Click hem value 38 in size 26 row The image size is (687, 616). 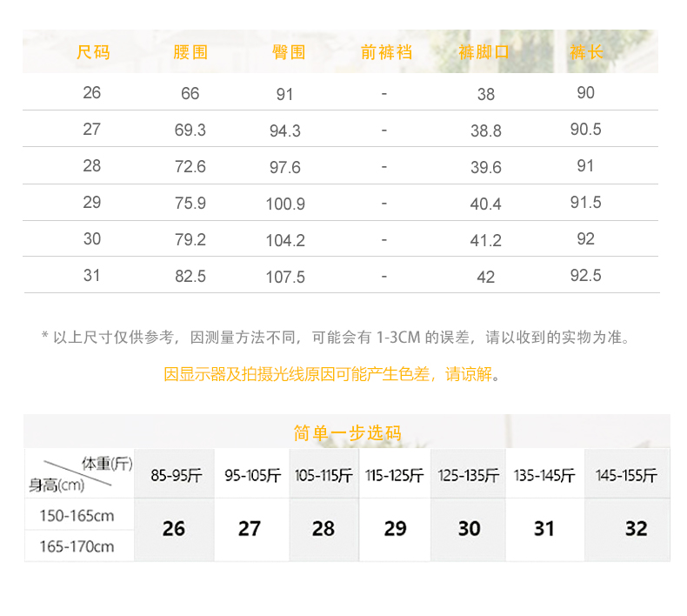point(486,95)
